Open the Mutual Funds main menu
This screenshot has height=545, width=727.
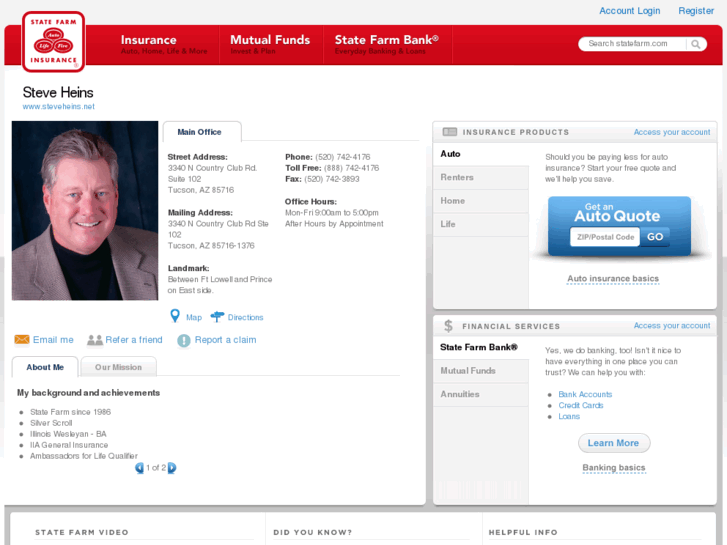[270, 45]
